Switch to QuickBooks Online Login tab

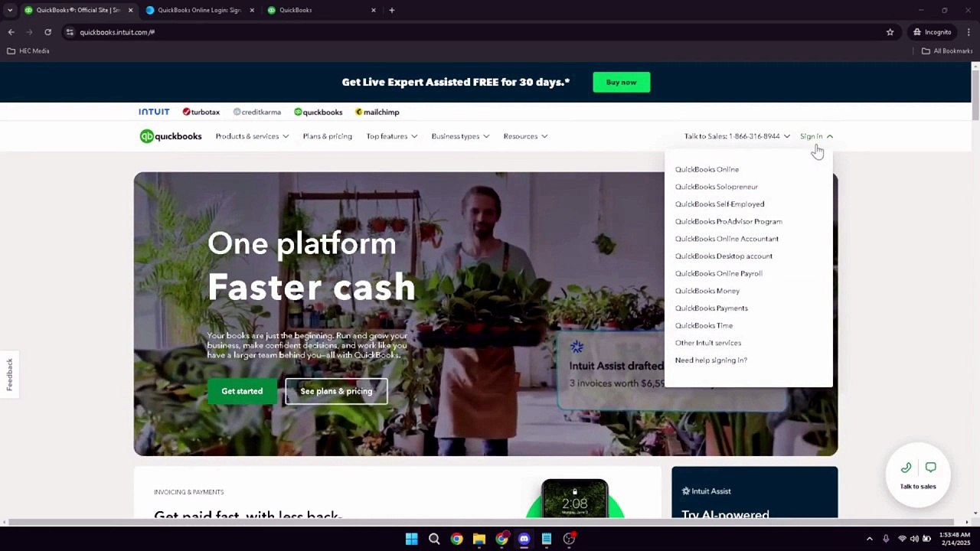pos(198,10)
